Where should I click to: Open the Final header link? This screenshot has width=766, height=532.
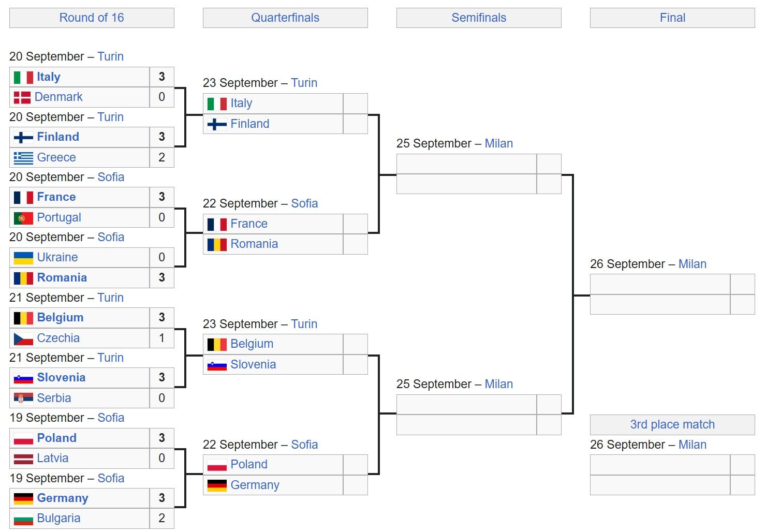coord(672,18)
